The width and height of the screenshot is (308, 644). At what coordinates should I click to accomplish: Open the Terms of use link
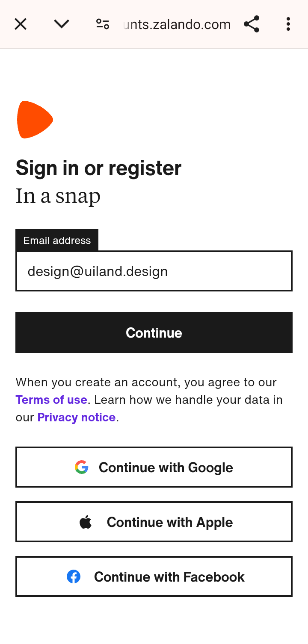[51, 400]
